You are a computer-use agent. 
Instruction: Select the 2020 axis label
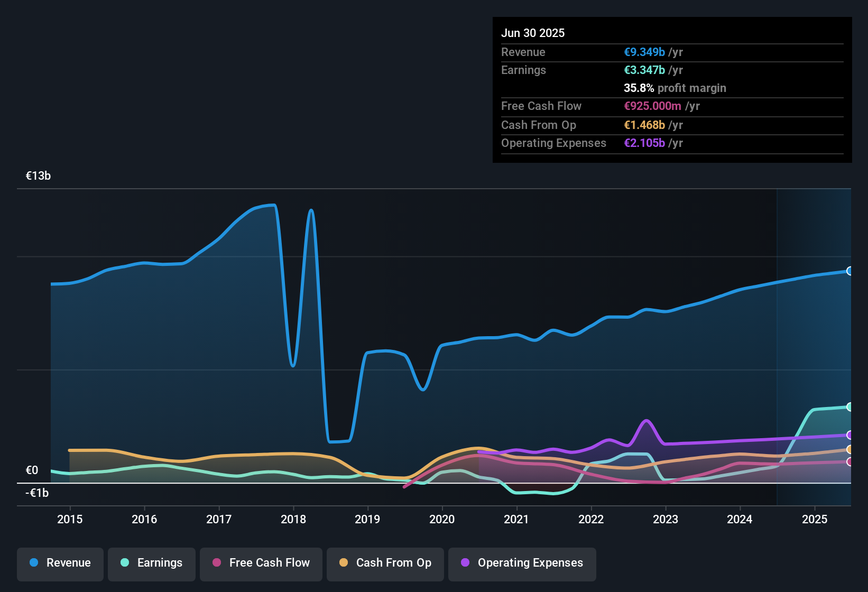(442, 520)
